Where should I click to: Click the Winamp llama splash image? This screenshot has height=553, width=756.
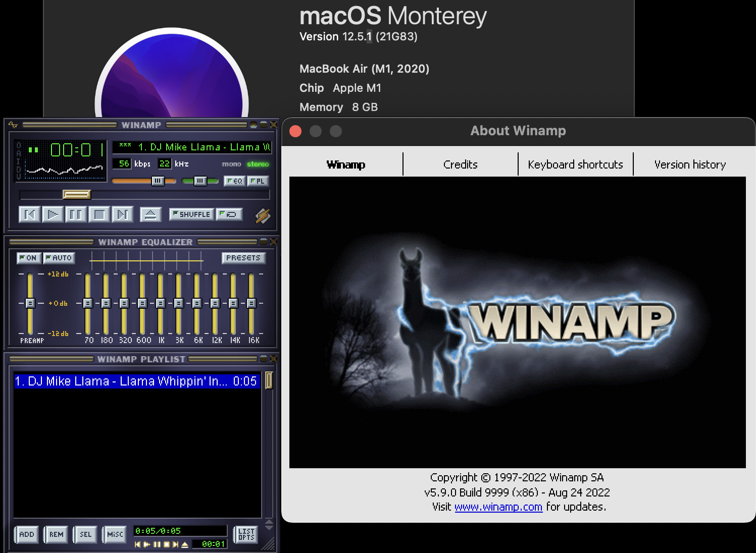click(518, 322)
